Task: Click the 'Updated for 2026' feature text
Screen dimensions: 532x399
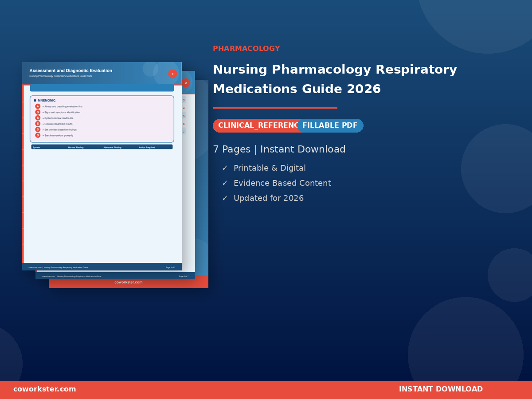Action: tap(269, 198)
